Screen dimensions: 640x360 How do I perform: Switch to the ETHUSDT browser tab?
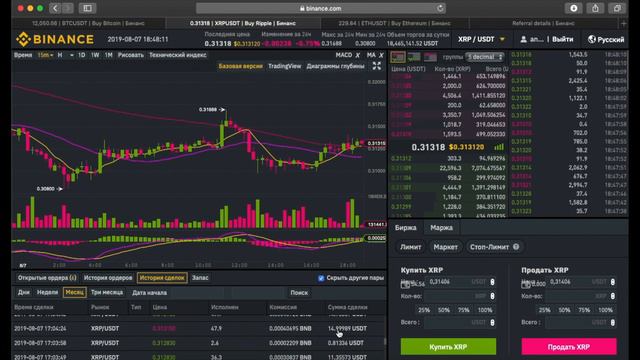click(x=394, y=24)
